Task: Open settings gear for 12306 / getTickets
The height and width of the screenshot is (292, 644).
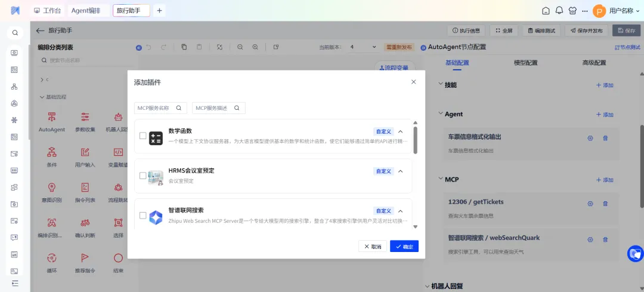Action: click(590, 204)
